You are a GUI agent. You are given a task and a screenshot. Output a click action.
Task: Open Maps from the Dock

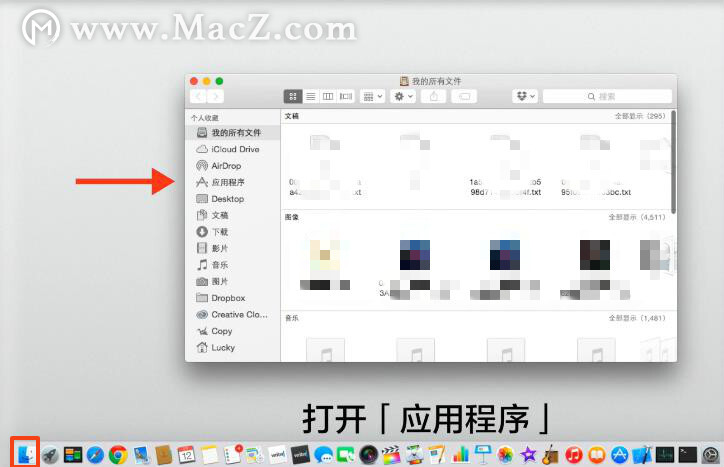pos(255,455)
